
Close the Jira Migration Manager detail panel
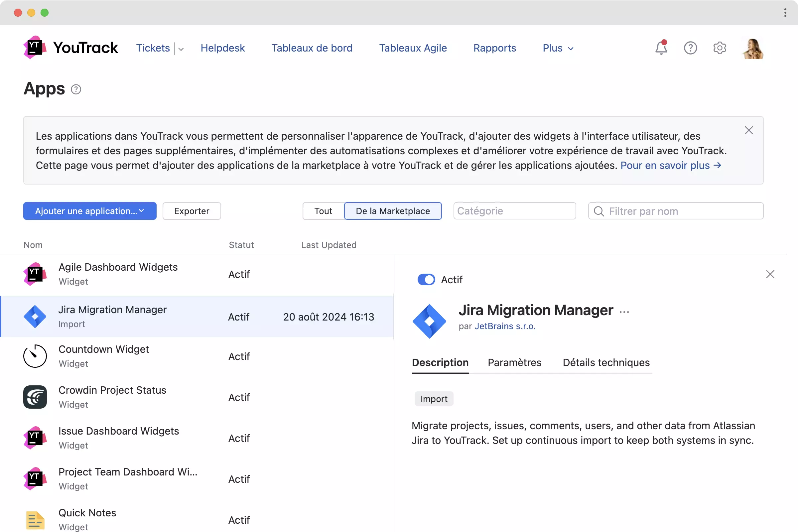[x=770, y=274]
